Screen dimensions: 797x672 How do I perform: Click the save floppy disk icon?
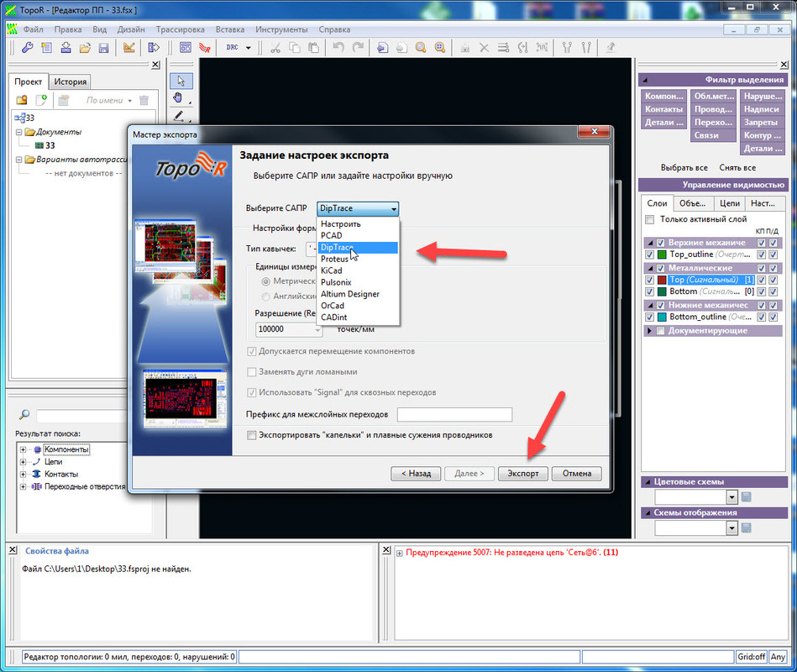click(x=103, y=48)
